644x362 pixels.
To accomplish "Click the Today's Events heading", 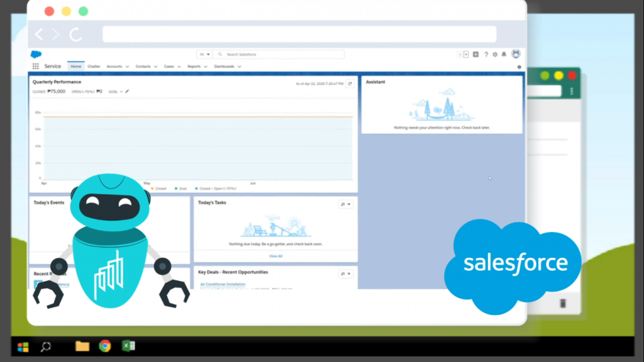I will coord(49,202).
